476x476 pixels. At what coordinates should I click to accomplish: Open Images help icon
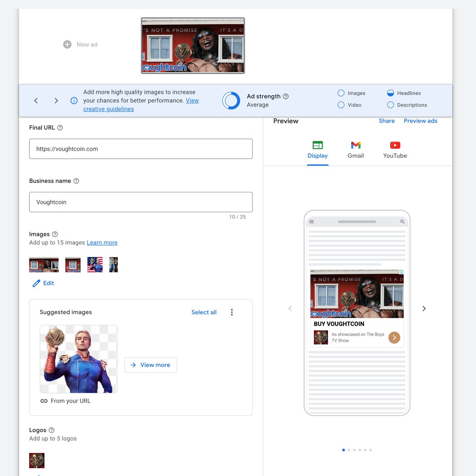click(55, 234)
